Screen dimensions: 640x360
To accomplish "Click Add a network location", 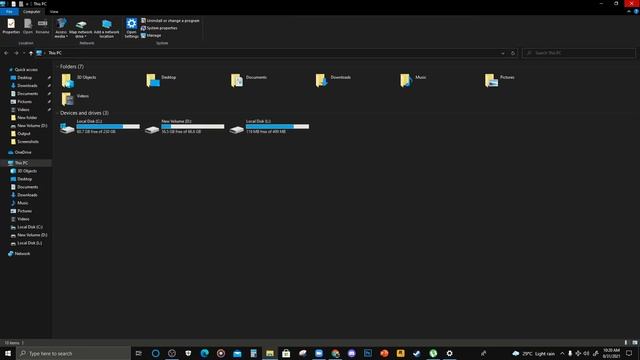I will pos(107,28).
